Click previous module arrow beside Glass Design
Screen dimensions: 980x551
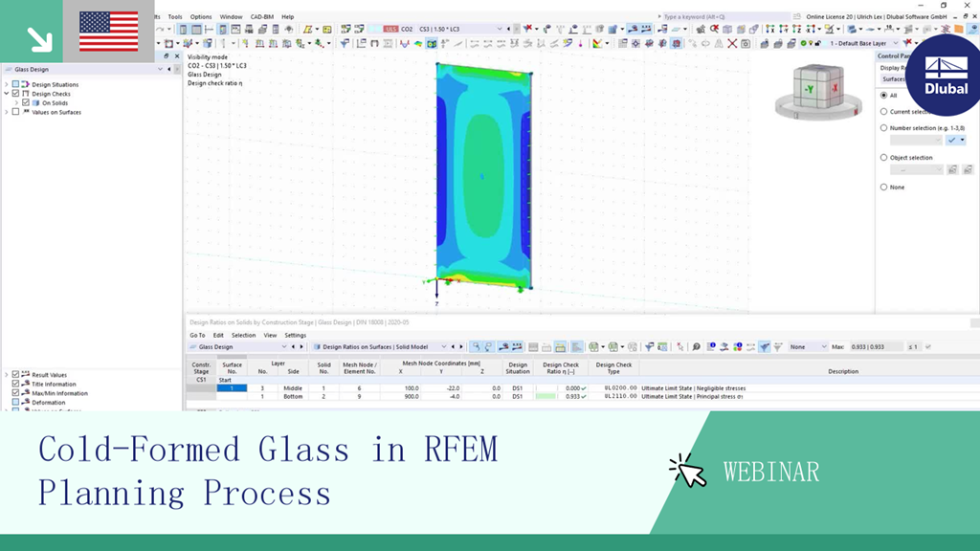click(293, 346)
